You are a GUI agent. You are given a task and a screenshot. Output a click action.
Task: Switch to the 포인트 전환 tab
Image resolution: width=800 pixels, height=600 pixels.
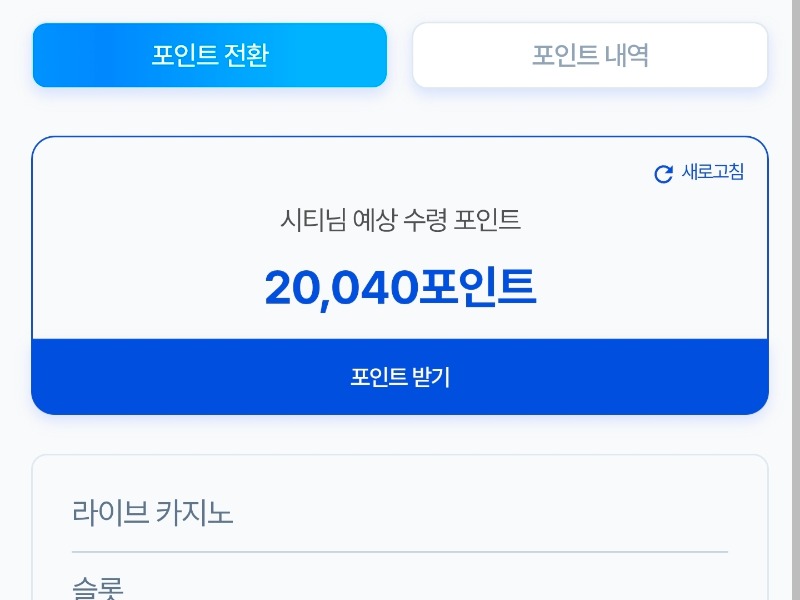210,55
